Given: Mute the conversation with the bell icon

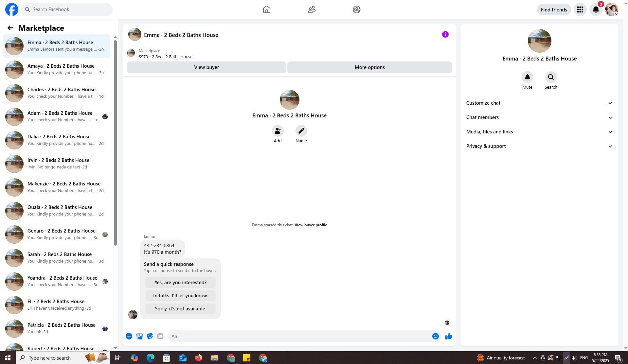Looking at the screenshot, I should (x=528, y=77).
